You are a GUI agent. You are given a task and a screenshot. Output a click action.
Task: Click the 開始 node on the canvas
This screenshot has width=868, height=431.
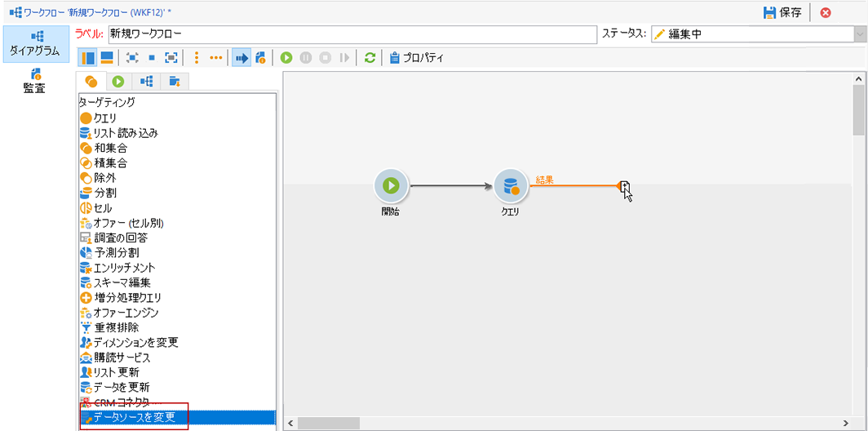click(x=391, y=187)
